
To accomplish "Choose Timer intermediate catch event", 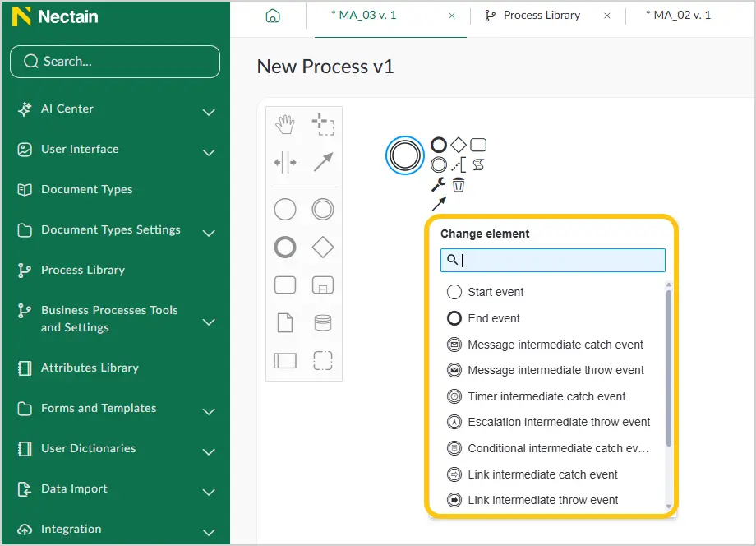I will [x=552, y=396].
